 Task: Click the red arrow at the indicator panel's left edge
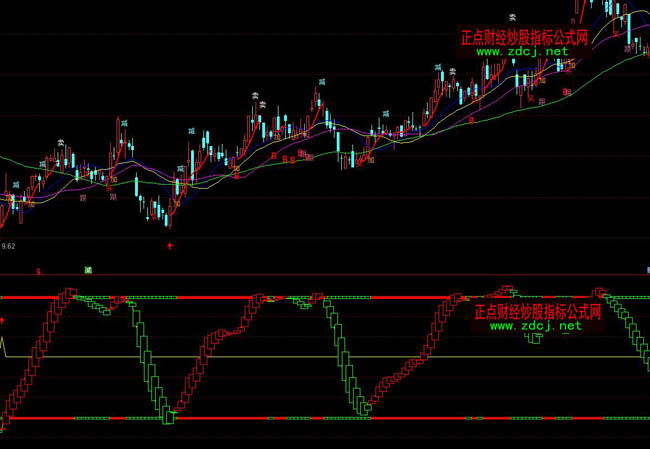click(3, 321)
